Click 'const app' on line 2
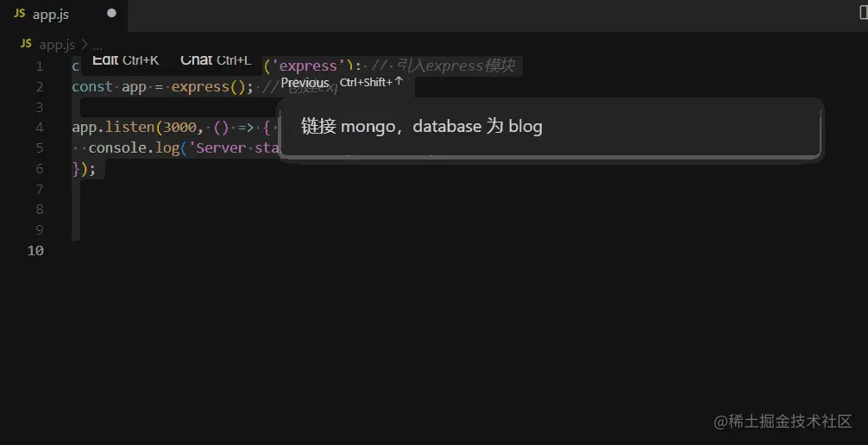This screenshot has height=445, width=868. click(109, 87)
